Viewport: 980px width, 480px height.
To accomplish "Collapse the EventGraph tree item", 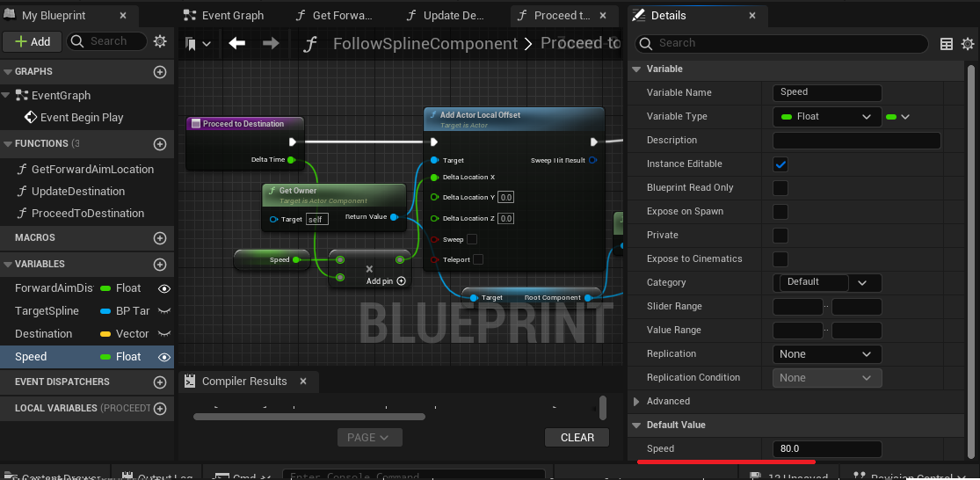I will point(5,96).
